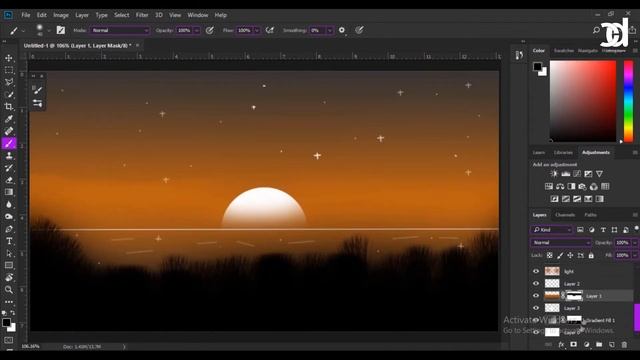This screenshot has height=360, width=640.
Task: Toggle the brush settings panel icon in options bar
Action: 61,30
